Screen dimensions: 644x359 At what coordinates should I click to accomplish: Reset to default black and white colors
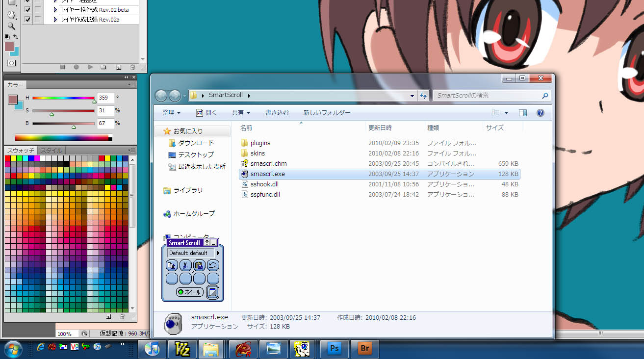tap(7, 37)
